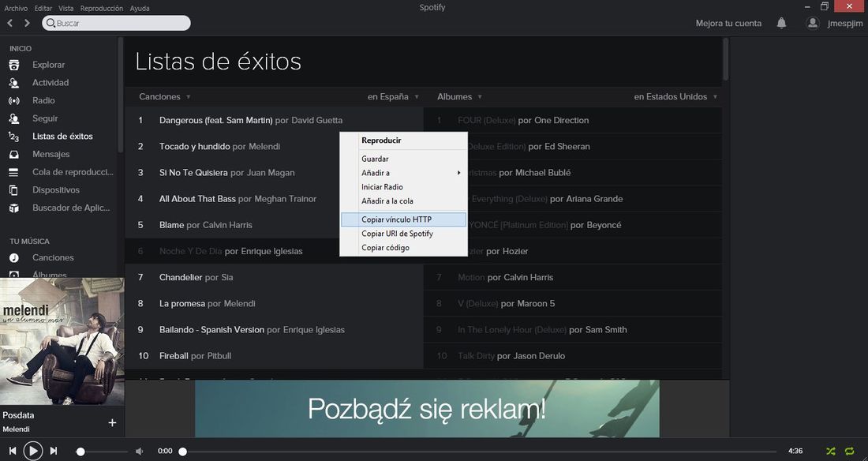Open the Cola de reproducción icon
This screenshot has width=868, height=461.
[14, 172]
